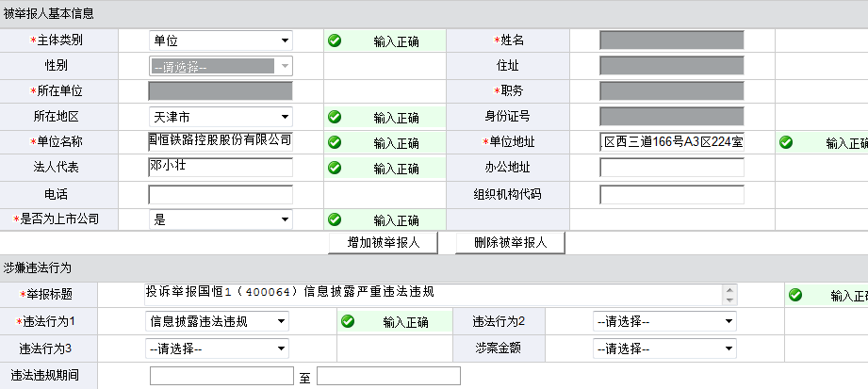The image size is (868, 389).
Task: Click down arrow of 举报标题 scrollbar
Action: click(x=730, y=300)
